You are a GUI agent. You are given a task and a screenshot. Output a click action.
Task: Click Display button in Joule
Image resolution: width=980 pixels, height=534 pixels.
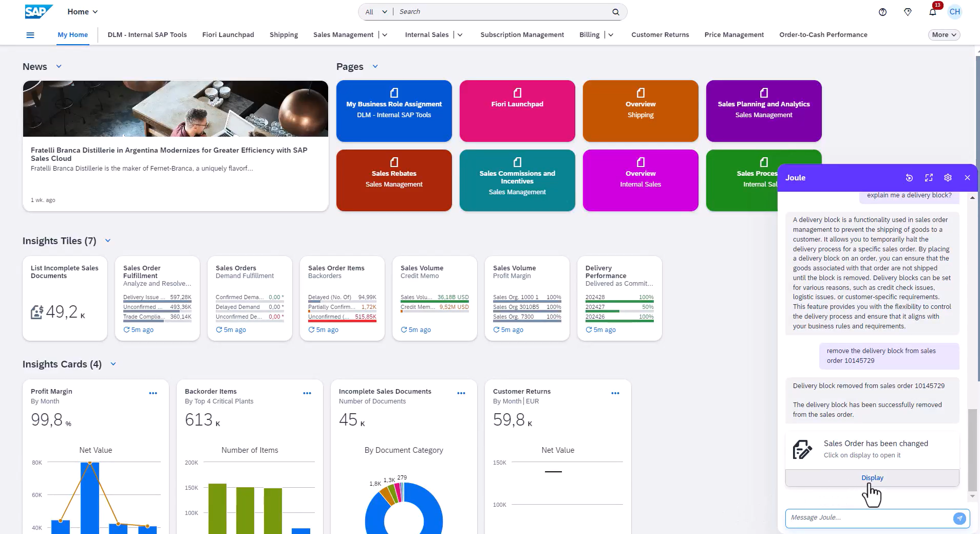tap(872, 478)
